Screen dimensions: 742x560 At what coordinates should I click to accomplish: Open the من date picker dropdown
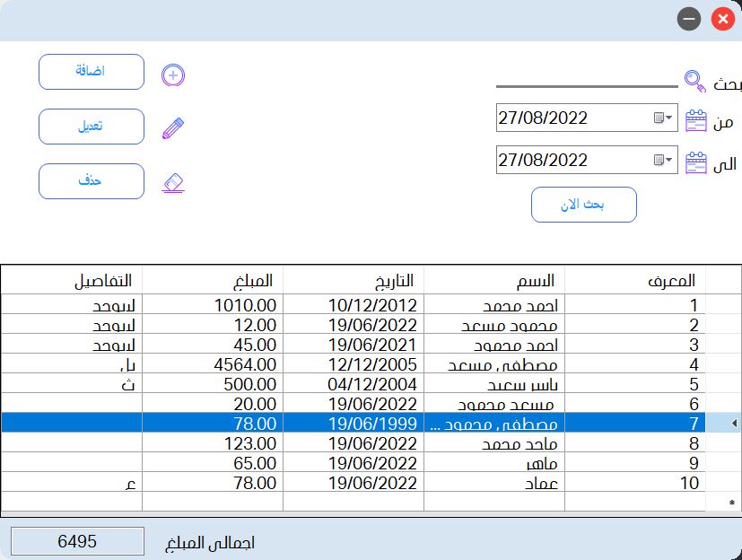click(663, 118)
